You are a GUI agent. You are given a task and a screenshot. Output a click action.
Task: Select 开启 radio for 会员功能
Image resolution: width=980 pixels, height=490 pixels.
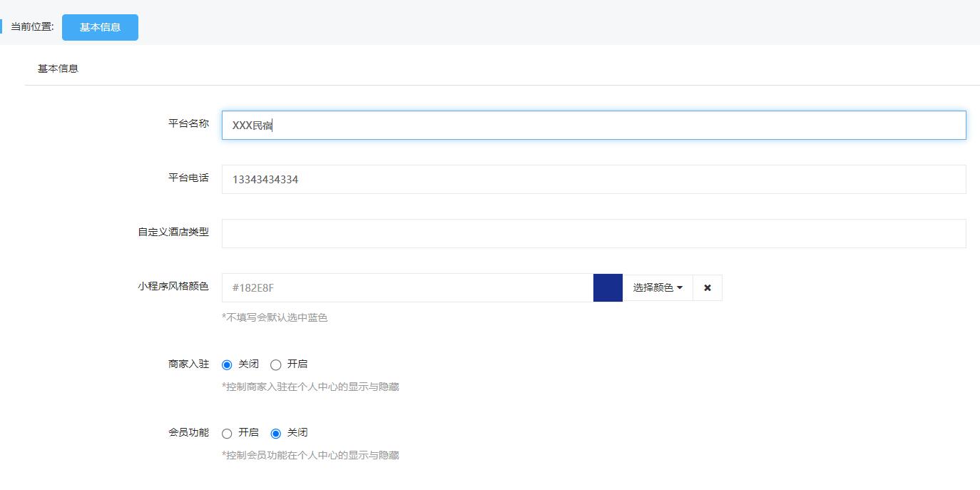point(227,433)
